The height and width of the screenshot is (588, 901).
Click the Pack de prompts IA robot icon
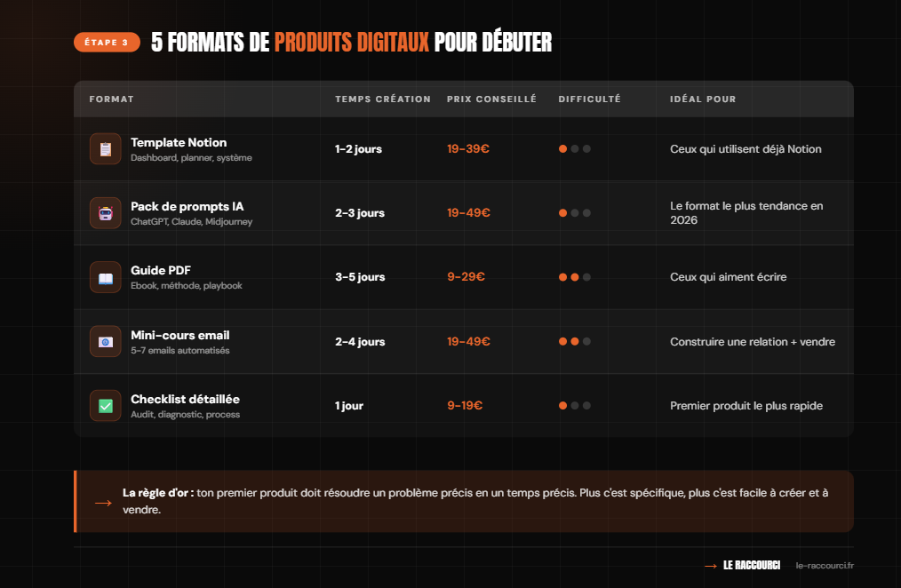(105, 213)
